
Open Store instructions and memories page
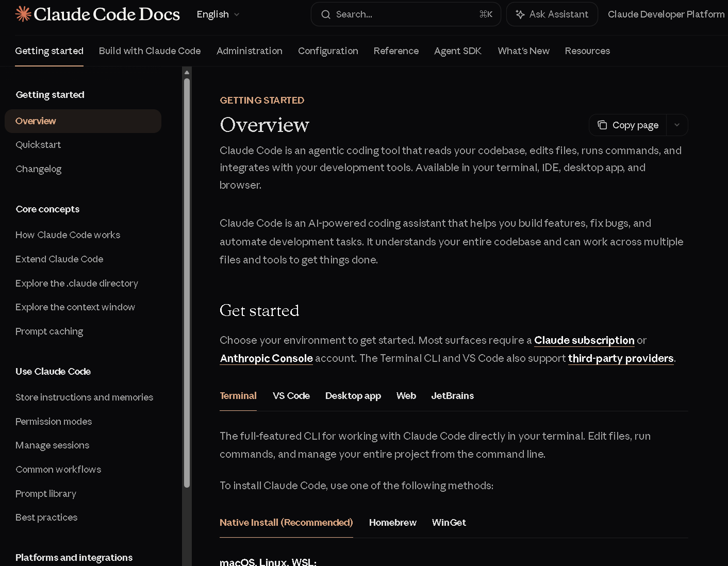[x=84, y=397]
